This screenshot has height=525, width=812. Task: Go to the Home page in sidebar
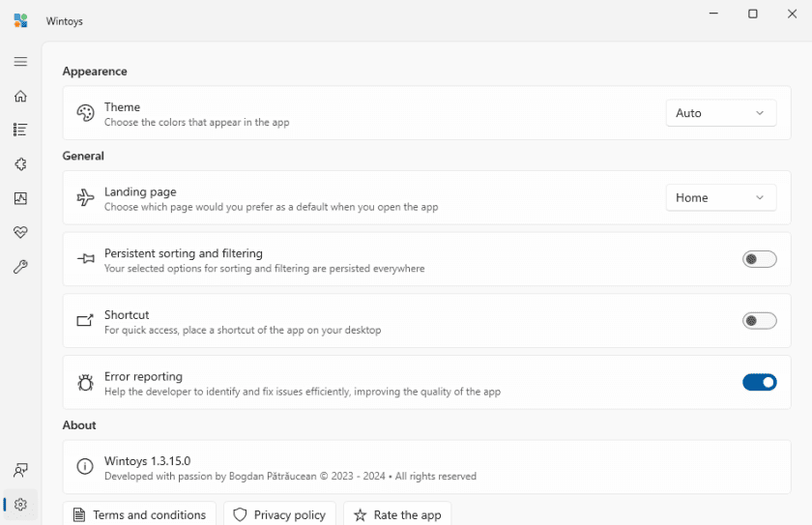[x=20, y=97]
